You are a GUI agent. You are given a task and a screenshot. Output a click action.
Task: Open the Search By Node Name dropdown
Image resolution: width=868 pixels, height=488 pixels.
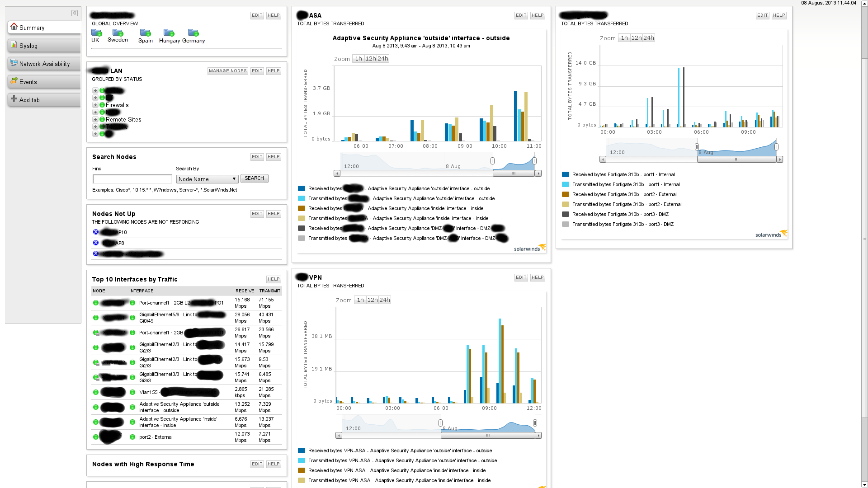click(207, 179)
